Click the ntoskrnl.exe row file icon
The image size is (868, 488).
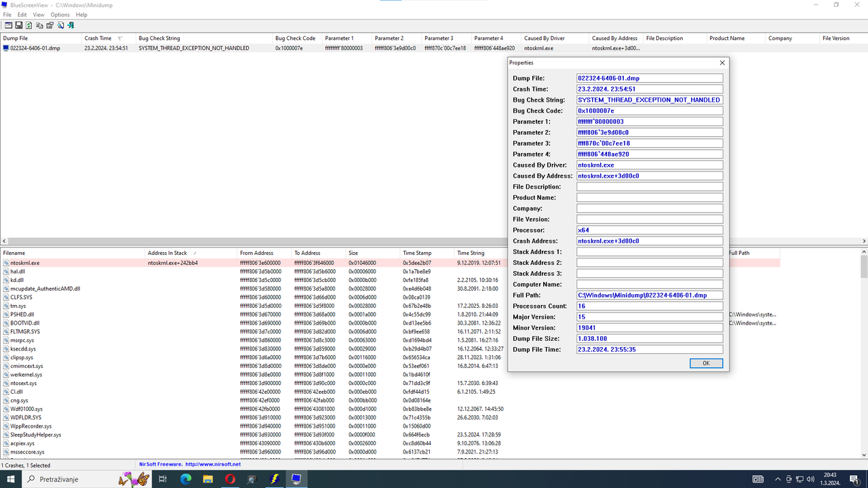pyautogui.click(x=6, y=262)
